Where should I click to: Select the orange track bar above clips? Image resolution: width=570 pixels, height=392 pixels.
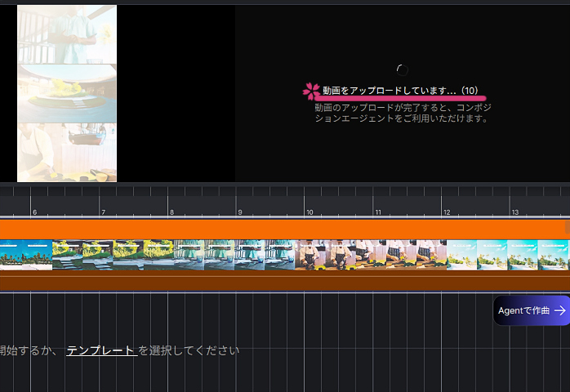click(x=284, y=229)
